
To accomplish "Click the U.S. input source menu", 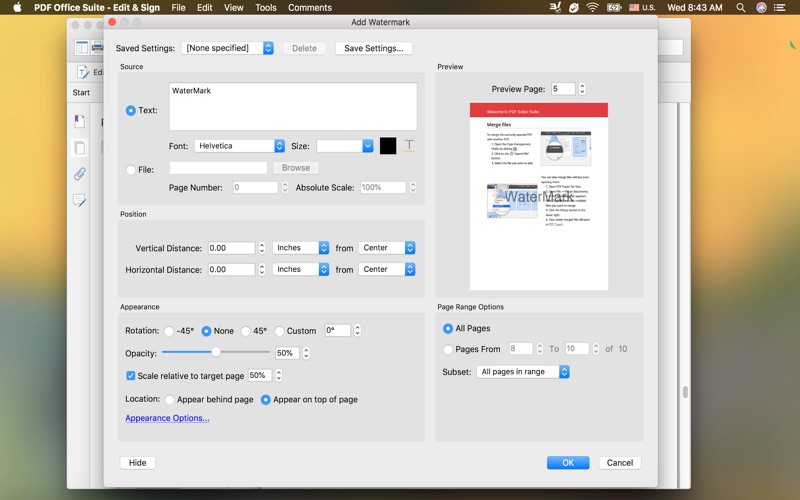I will tap(642, 7).
